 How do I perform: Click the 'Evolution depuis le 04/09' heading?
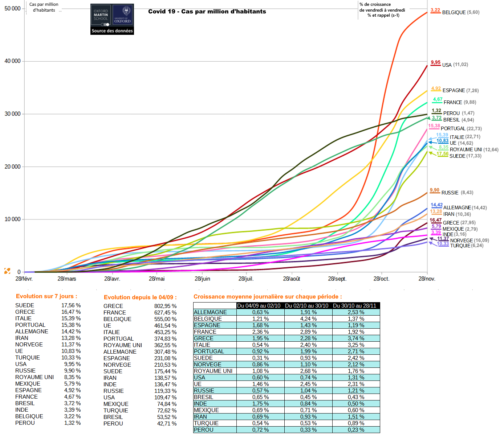tap(140, 297)
